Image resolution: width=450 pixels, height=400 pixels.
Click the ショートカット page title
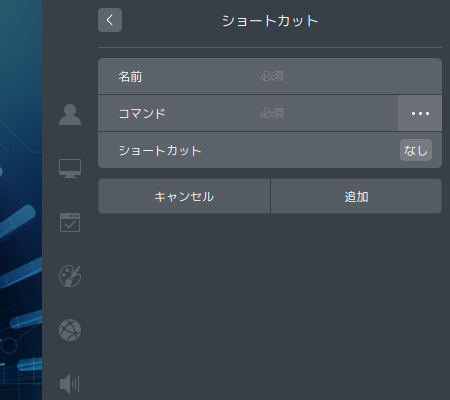(x=270, y=21)
